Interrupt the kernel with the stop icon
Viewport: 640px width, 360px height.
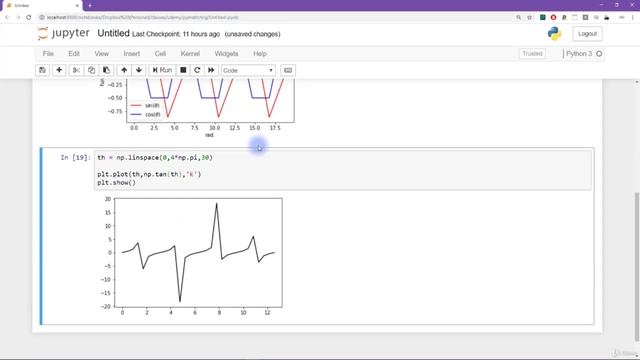183,70
